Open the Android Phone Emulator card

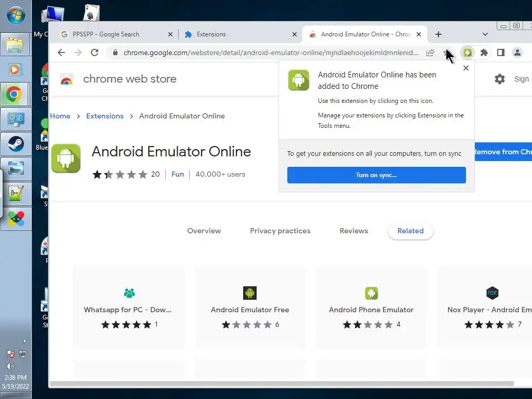[x=371, y=308]
